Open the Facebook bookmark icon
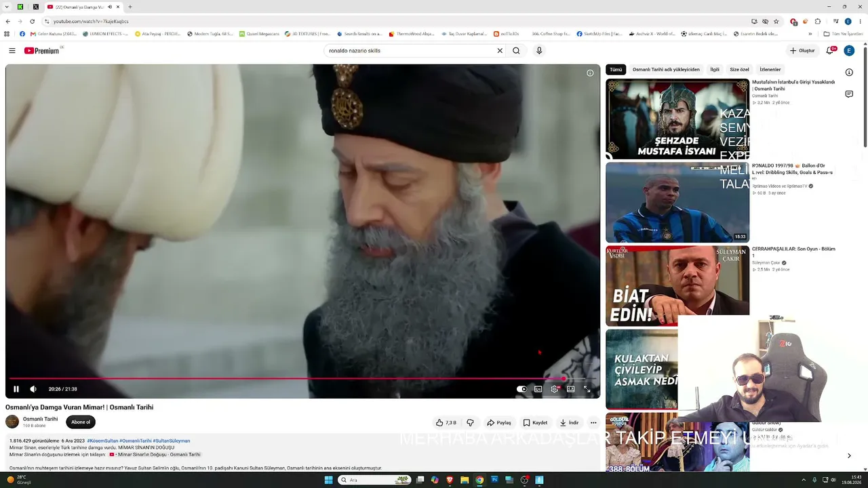The image size is (868, 488). (22, 34)
